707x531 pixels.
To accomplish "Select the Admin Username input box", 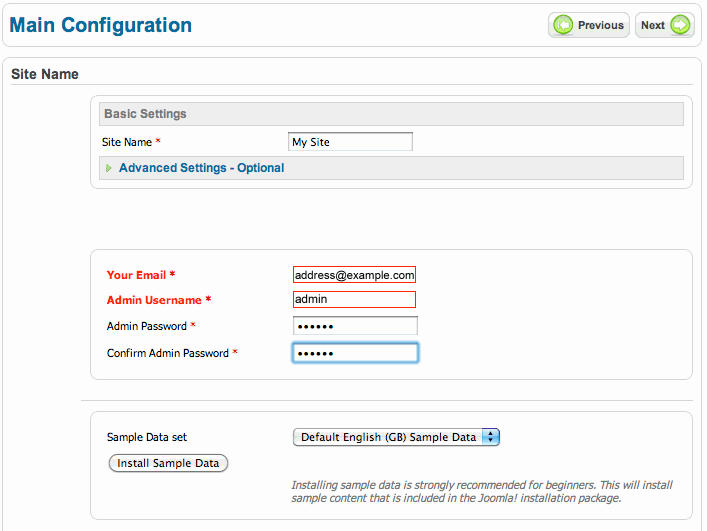I will pos(354,299).
